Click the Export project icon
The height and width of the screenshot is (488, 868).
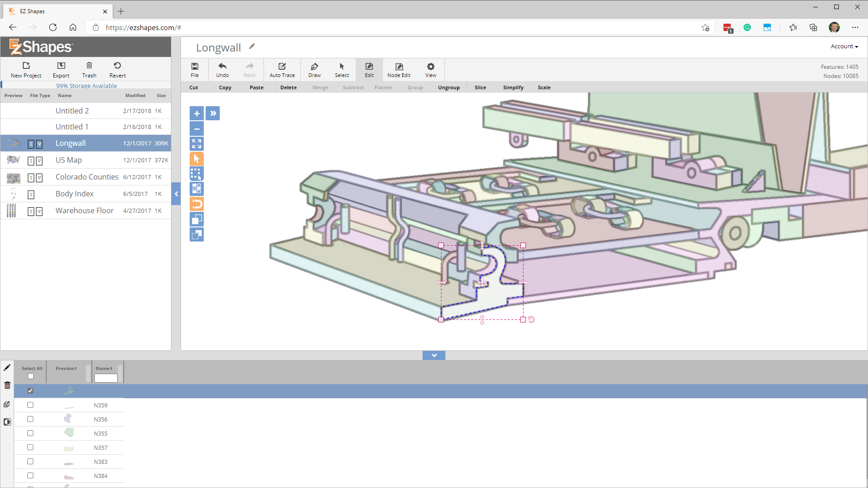point(61,66)
